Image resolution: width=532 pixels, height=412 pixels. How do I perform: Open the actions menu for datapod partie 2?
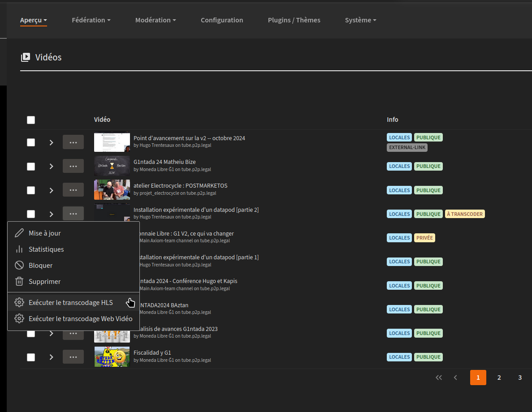(74, 214)
